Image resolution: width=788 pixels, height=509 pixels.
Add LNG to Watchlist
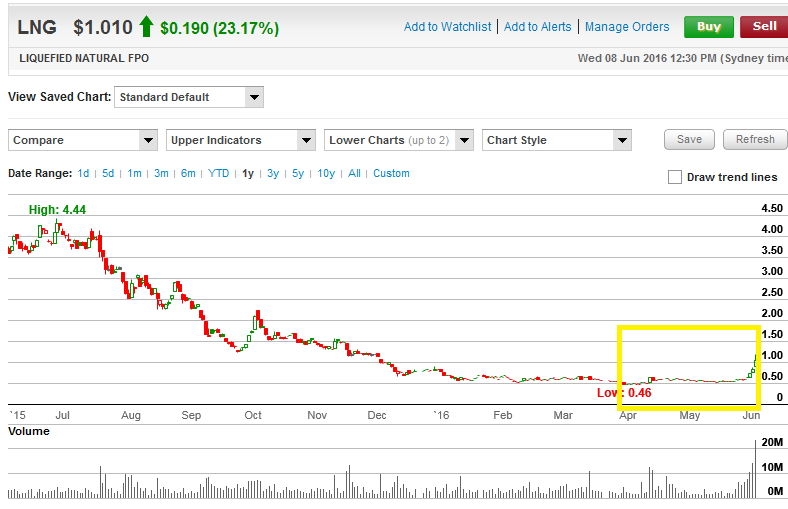(447, 27)
